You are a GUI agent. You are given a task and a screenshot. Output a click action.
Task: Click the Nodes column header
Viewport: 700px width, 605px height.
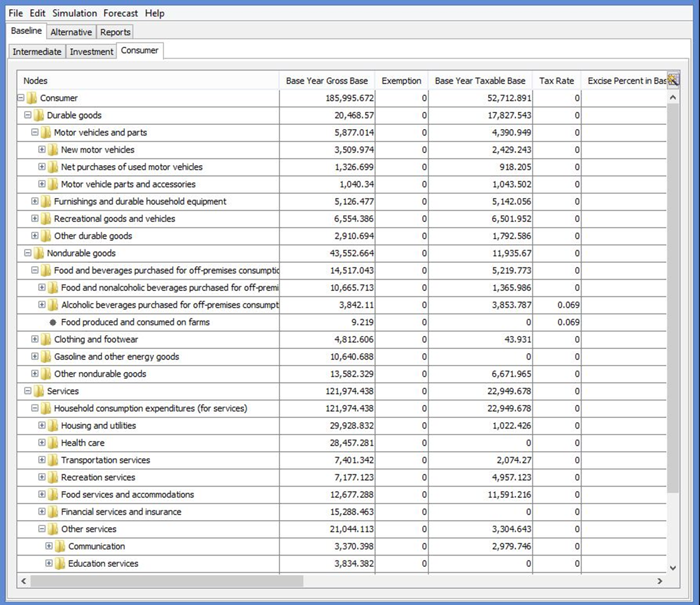(148, 81)
